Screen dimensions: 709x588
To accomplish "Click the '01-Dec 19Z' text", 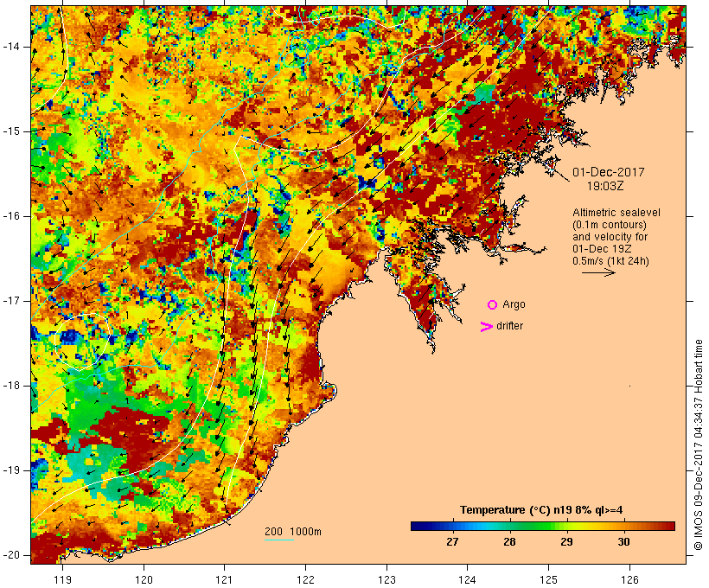I will tap(602, 249).
